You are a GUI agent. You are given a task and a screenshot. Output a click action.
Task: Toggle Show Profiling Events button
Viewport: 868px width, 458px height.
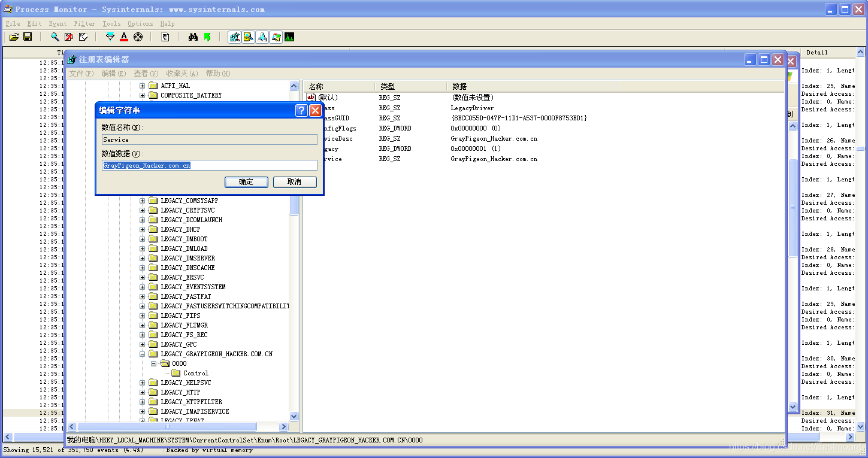click(x=289, y=37)
